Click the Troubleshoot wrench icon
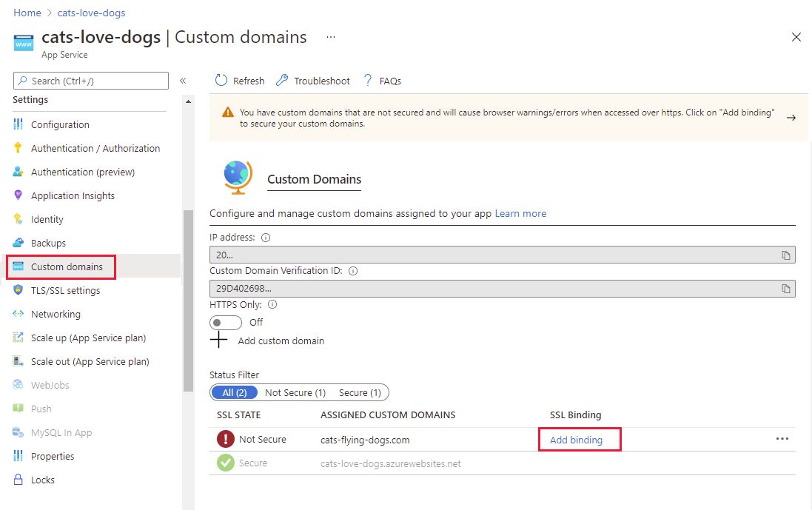This screenshot has width=812, height=510. (x=282, y=80)
